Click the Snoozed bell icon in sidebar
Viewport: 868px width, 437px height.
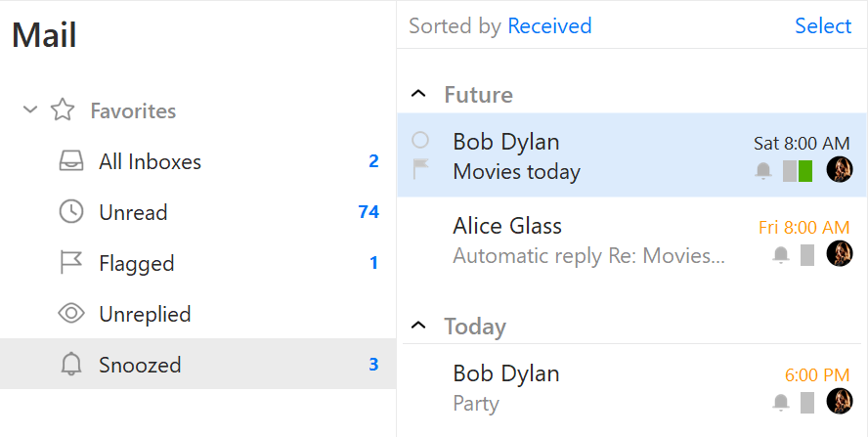click(x=70, y=365)
